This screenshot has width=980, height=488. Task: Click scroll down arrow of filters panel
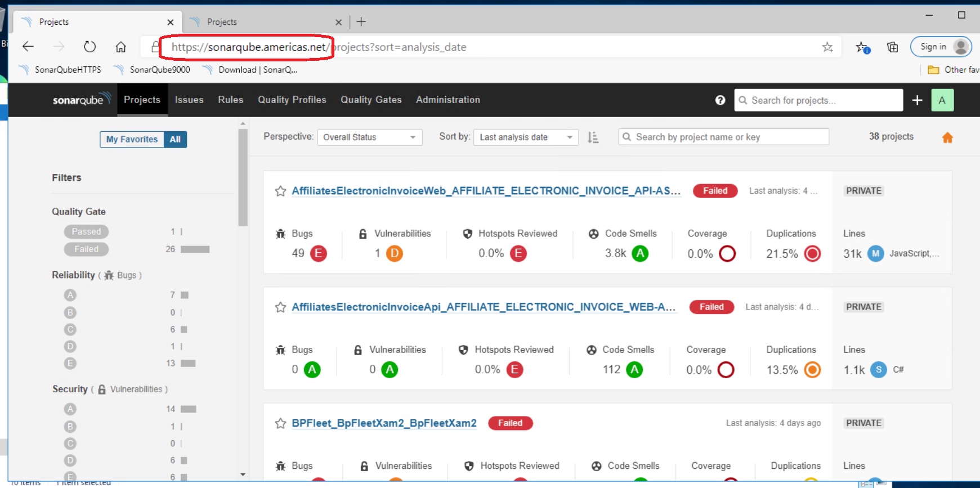coord(243,474)
